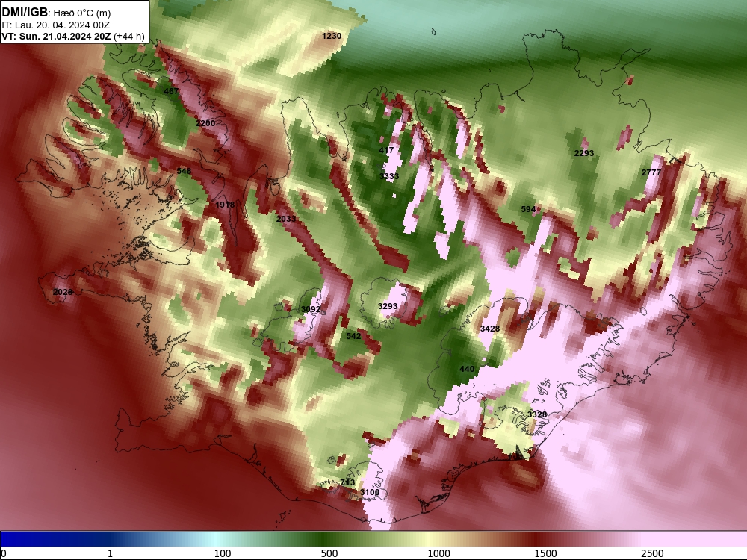Select the 'Hæð 0°C (m)' parameter label
The width and height of the screenshot is (747, 560).
coord(81,13)
